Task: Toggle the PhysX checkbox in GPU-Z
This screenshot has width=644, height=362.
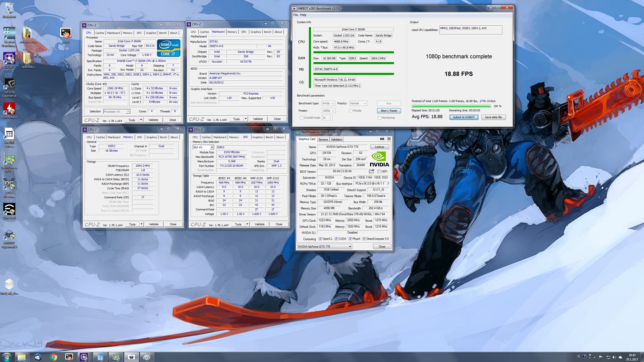Action: (350, 239)
